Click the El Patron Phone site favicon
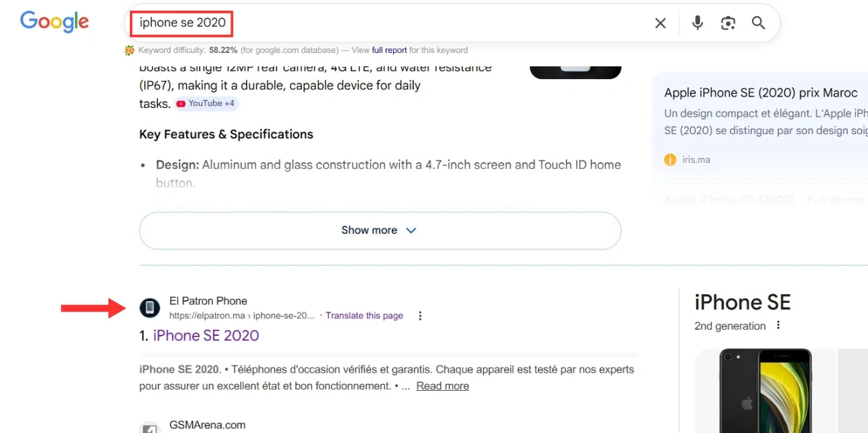The height and width of the screenshot is (433, 868). point(150,308)
